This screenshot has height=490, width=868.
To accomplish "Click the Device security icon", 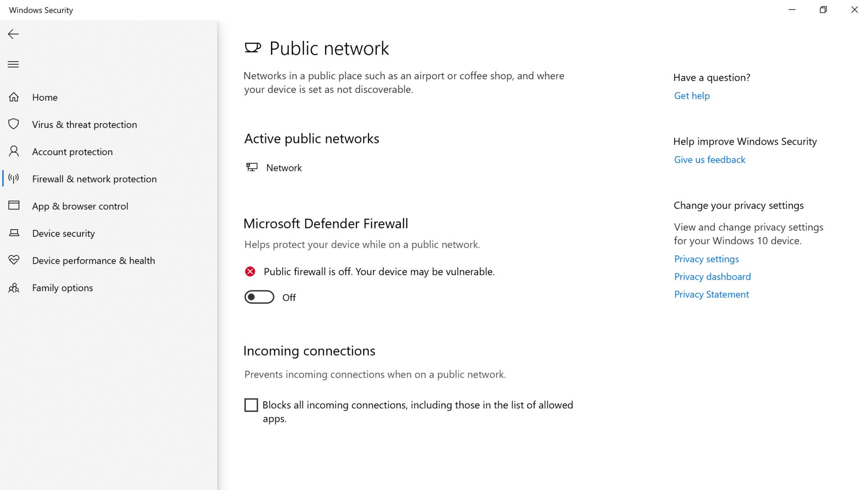I will [x=14, y=233].
